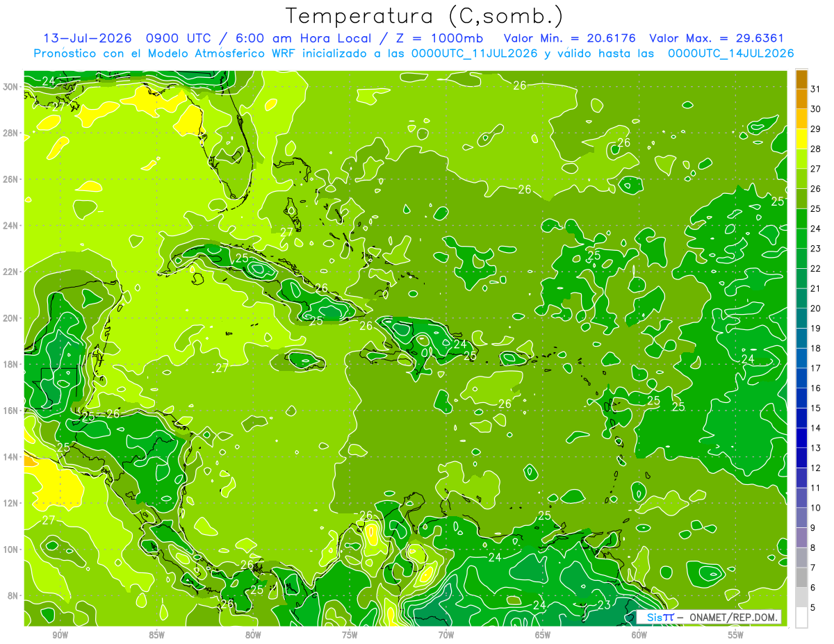Click the 24N latitude axis label

pyautogui.click(x=10, y=226)
